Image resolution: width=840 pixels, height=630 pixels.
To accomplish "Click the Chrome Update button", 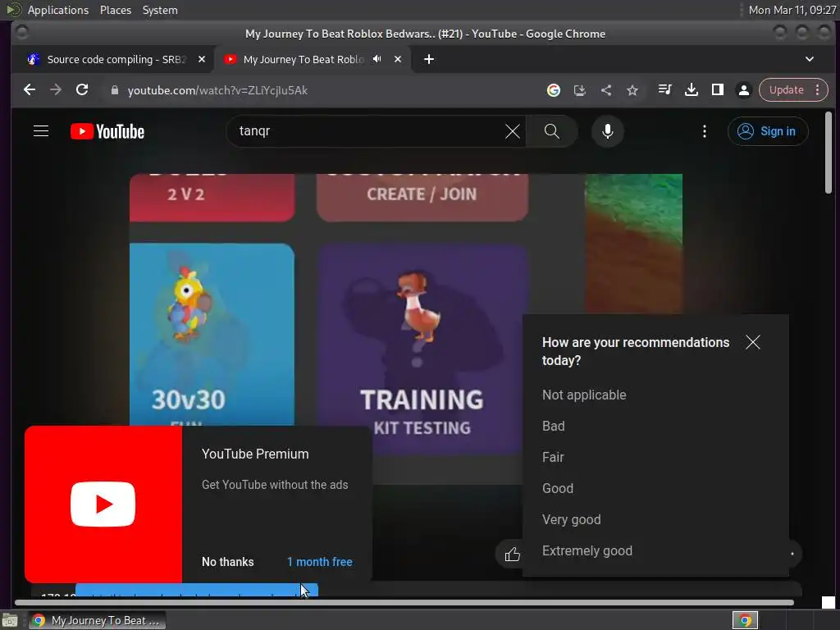I will tap(786, 90).
